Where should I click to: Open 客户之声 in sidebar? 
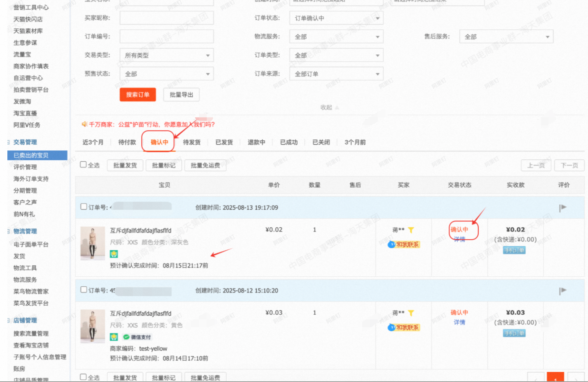[x=25, y=202]
